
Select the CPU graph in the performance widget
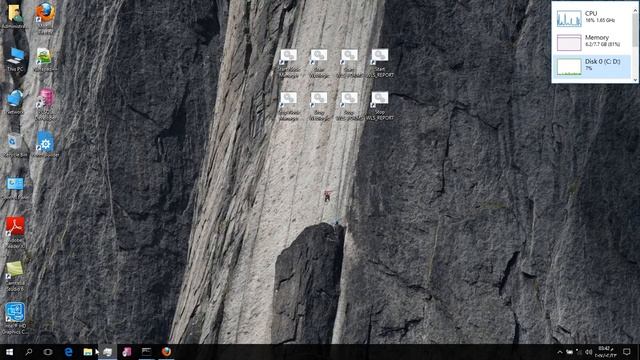(569, 19)
